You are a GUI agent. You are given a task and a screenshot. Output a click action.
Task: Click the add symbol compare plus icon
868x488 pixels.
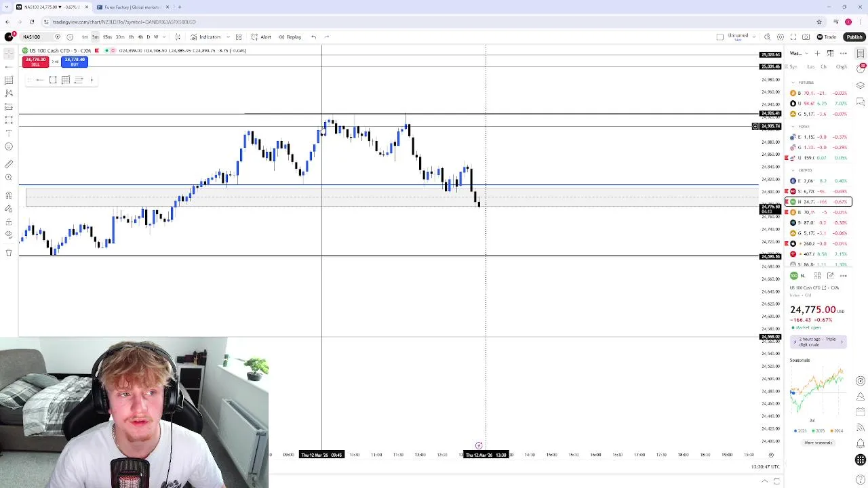[x=70, y=37]
